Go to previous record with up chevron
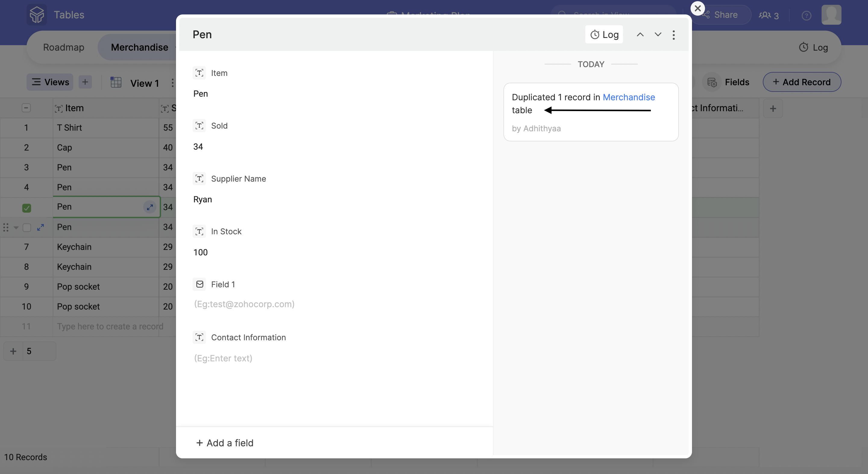 pos(640,35)
